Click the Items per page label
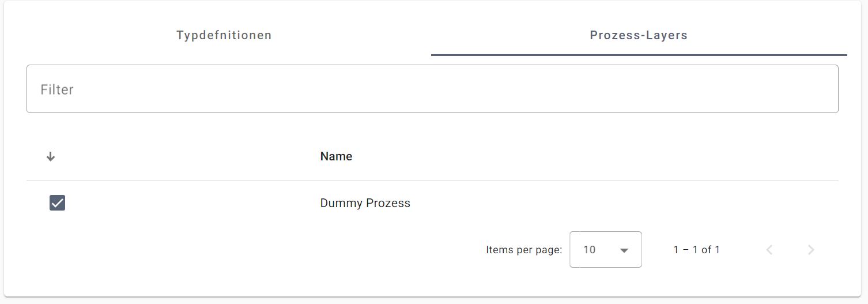Image resolution: width=868 pixels, height=304 pixels. 524,250
